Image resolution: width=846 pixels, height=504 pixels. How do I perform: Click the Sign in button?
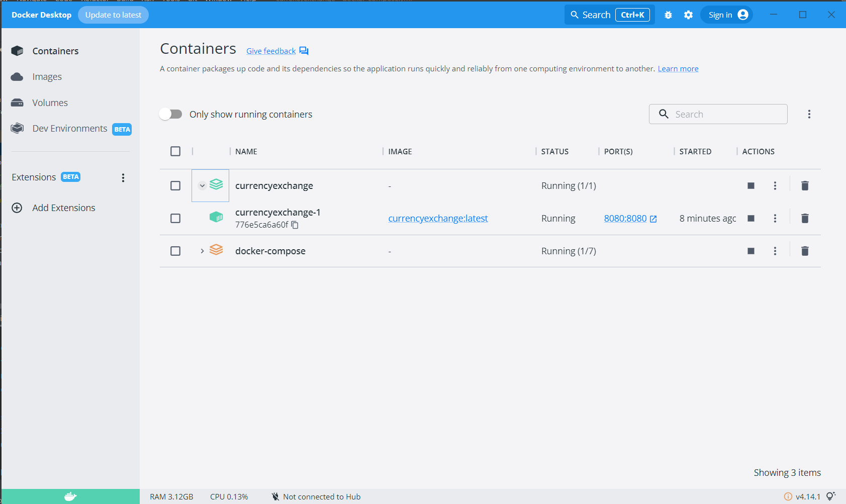tap(726, 15)
